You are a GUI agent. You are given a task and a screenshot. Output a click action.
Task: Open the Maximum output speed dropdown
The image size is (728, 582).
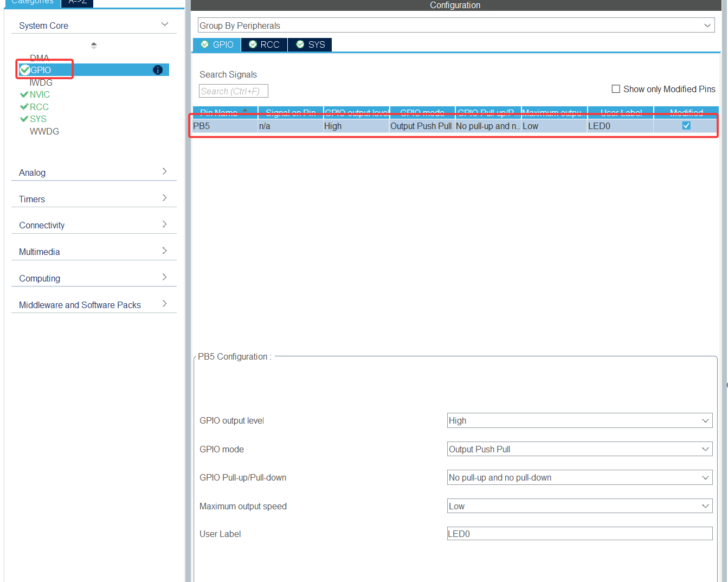579,506
